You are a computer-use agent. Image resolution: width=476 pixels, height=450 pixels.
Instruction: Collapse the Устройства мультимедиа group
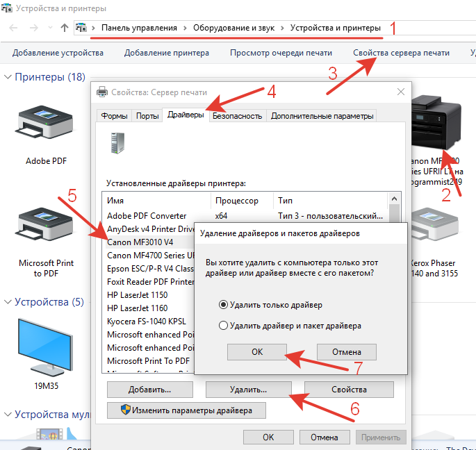8,414
